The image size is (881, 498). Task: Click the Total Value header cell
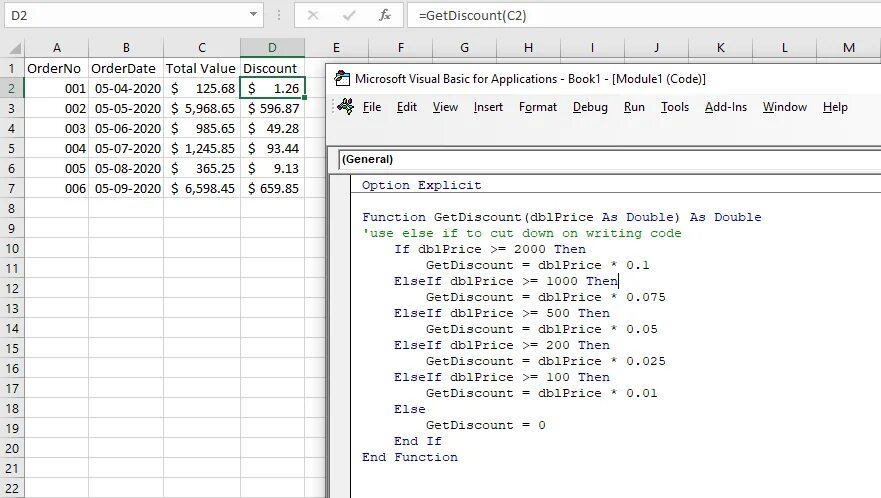point(202,68)
